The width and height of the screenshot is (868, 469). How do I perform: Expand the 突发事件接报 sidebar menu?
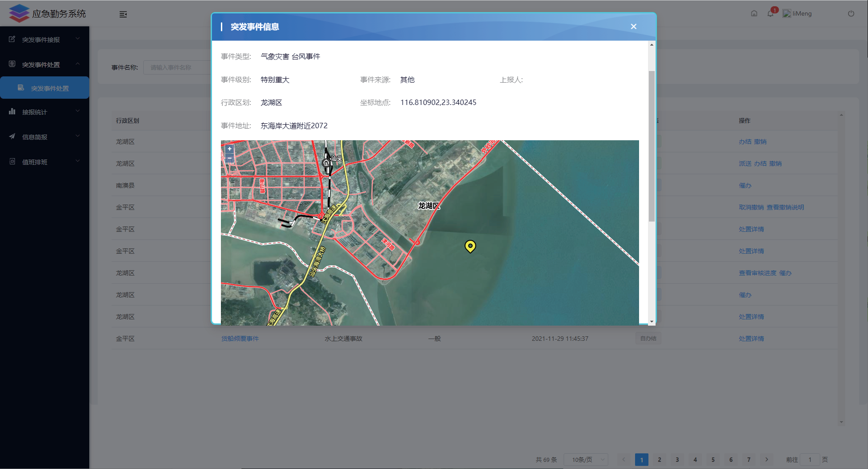click(x=45, y=40)
